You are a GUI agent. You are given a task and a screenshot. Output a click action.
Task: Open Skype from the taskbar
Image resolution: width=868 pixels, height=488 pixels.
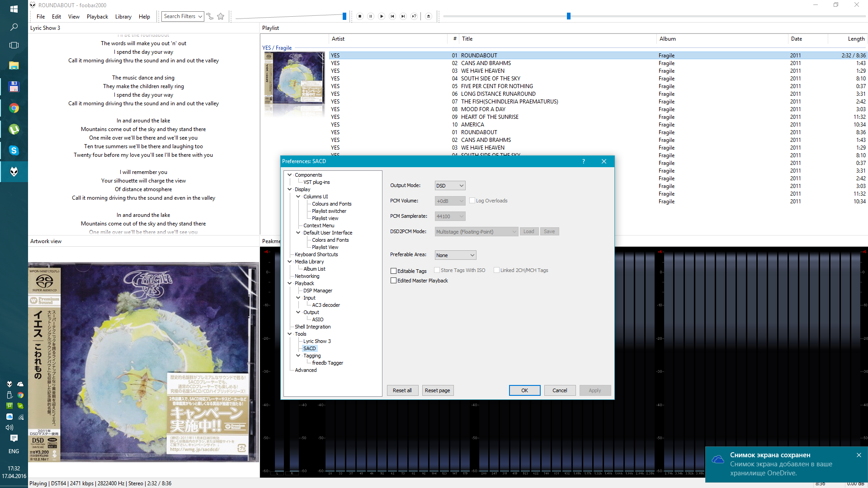pyautogui.click(x=14, y=150)
